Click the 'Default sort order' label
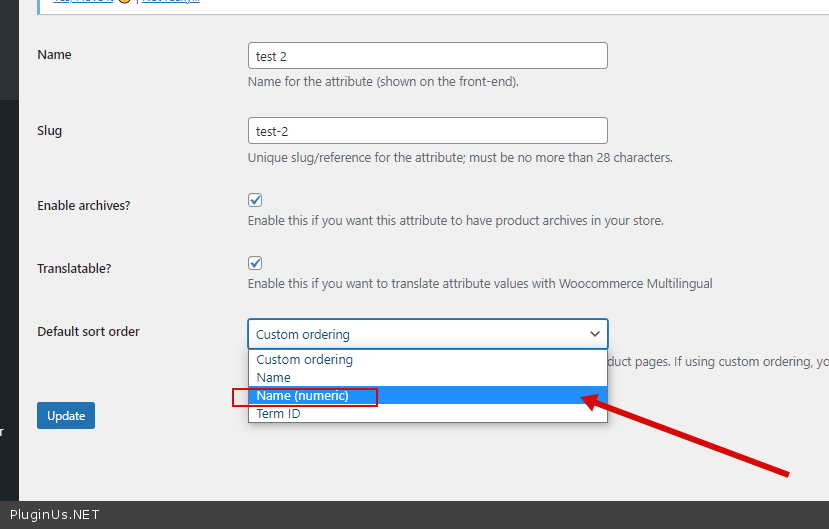829x529 pixels. 88,332
